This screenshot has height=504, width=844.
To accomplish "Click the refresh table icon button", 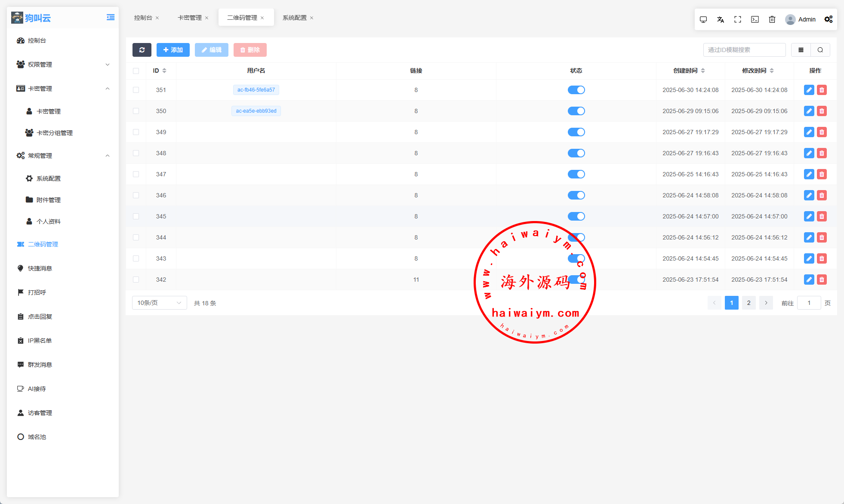I will click(142, 50).
